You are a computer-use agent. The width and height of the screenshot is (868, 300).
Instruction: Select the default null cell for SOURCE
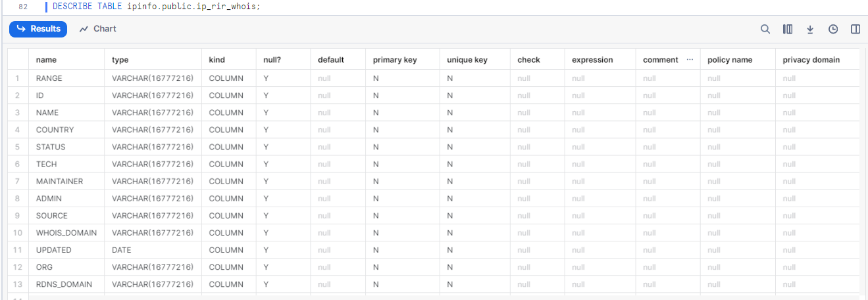[x=338, y=215]
